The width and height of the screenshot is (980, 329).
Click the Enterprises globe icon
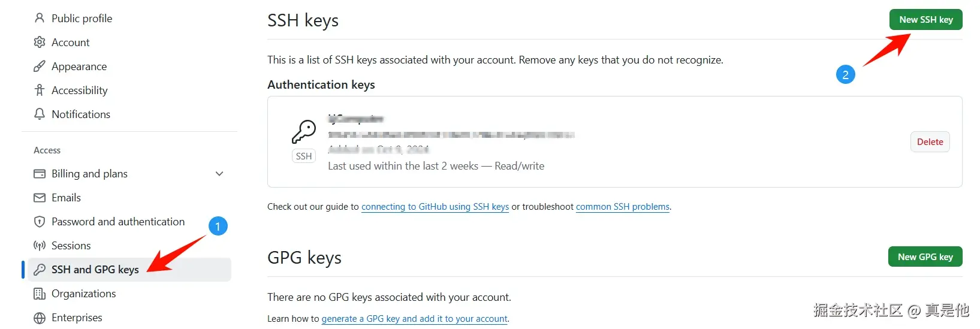pyautogui.click(x=40, y=318)
